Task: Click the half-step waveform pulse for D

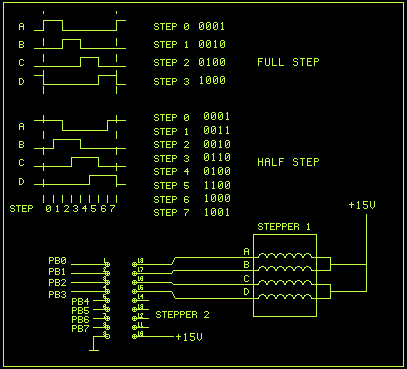Action: click(x=103, y=180)
